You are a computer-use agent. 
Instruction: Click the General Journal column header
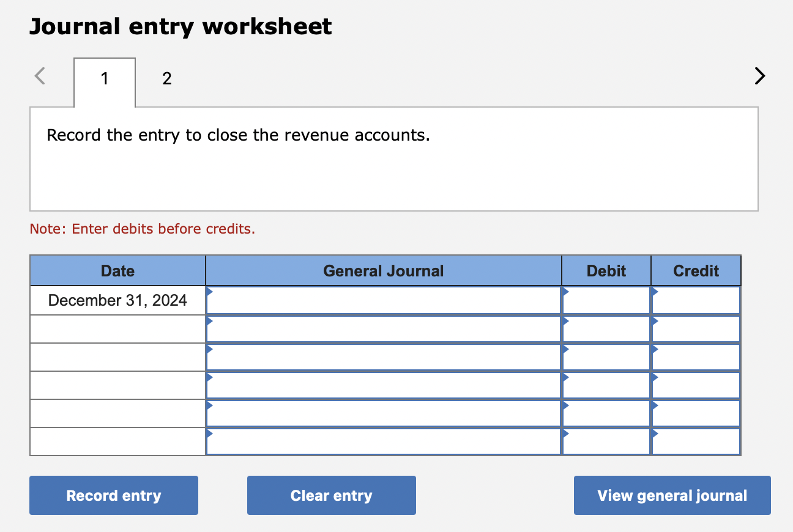[384, 270]
